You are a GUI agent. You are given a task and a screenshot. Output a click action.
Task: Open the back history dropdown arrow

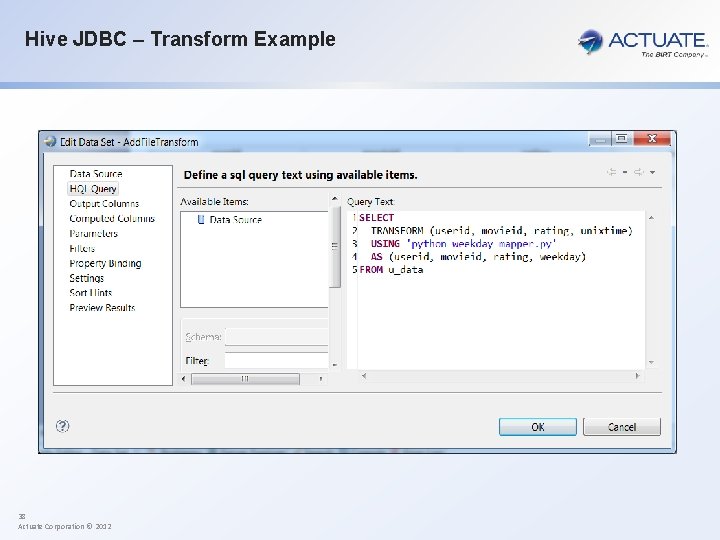[x=625, y=172]
